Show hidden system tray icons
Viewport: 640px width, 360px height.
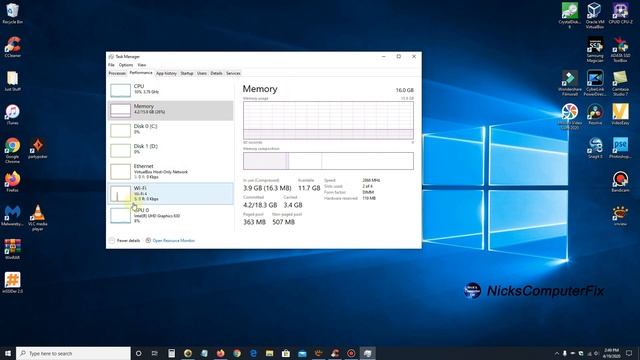pyautogui.click(x=556, y=353)
